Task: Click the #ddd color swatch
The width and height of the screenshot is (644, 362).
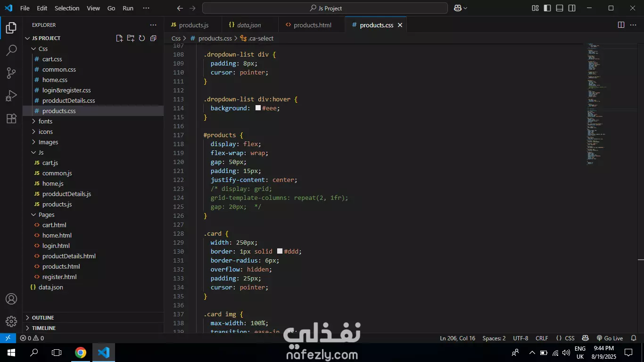Action: pyautogui.click(x=280, y=251)
